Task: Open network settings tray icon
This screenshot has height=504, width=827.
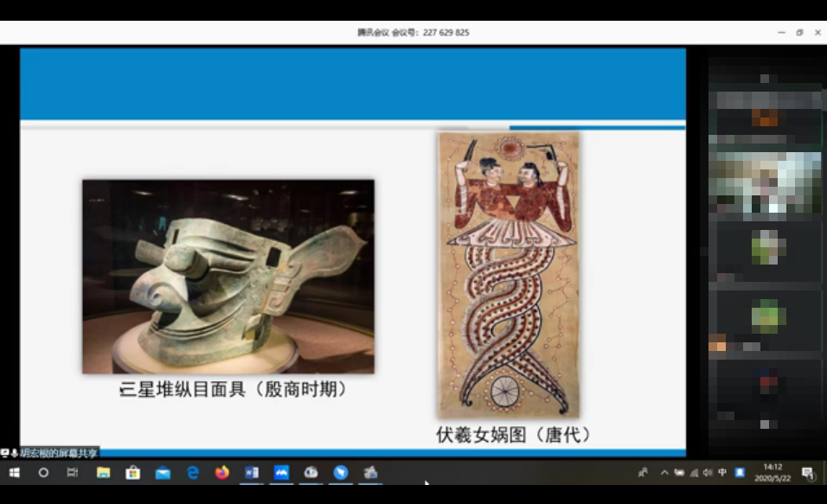Action: tap(694, 473)
